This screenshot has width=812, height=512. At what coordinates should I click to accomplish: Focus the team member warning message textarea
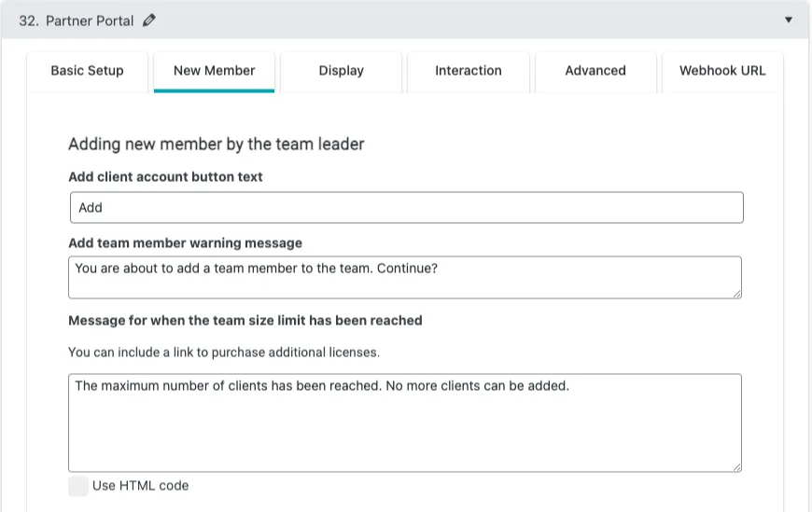tap(404, 277)
